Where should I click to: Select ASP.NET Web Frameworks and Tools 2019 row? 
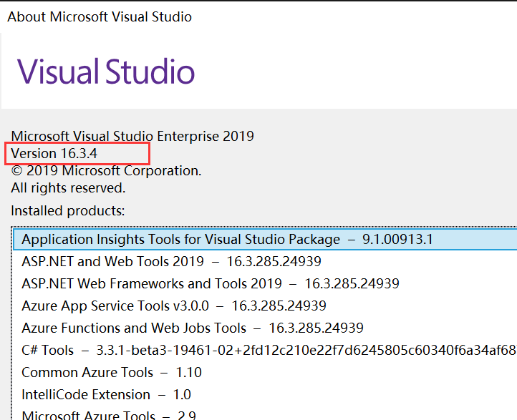(x=265, y=283)
